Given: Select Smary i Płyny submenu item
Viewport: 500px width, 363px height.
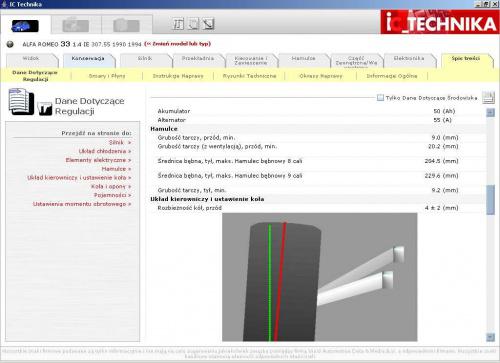Looking at the screenshot, I should [107, 76].
